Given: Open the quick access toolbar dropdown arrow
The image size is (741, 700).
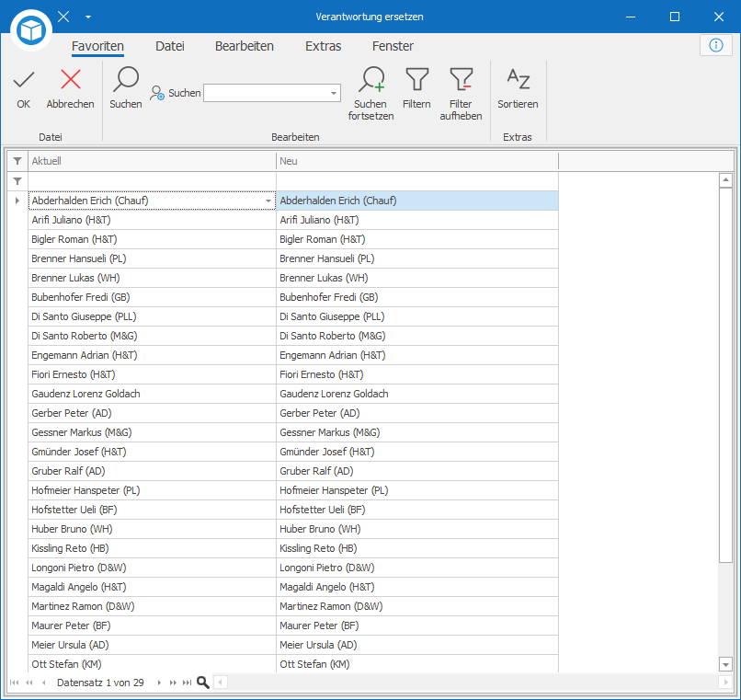Looking at the screenshot, I should tap(88, 17).
